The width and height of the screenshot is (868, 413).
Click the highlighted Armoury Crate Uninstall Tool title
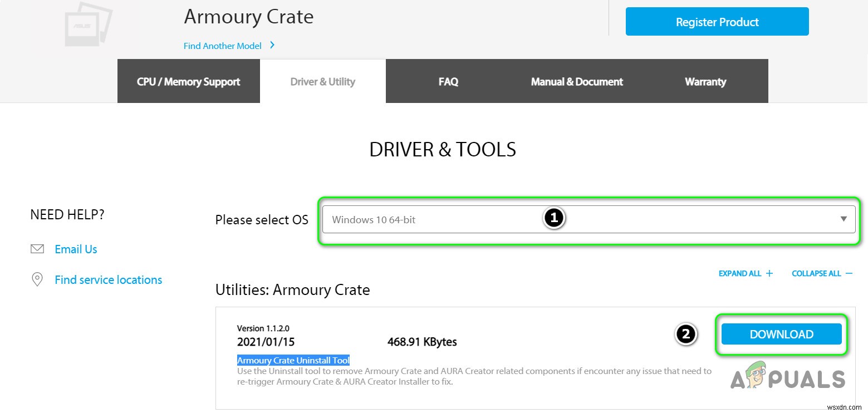coord(293,360)
